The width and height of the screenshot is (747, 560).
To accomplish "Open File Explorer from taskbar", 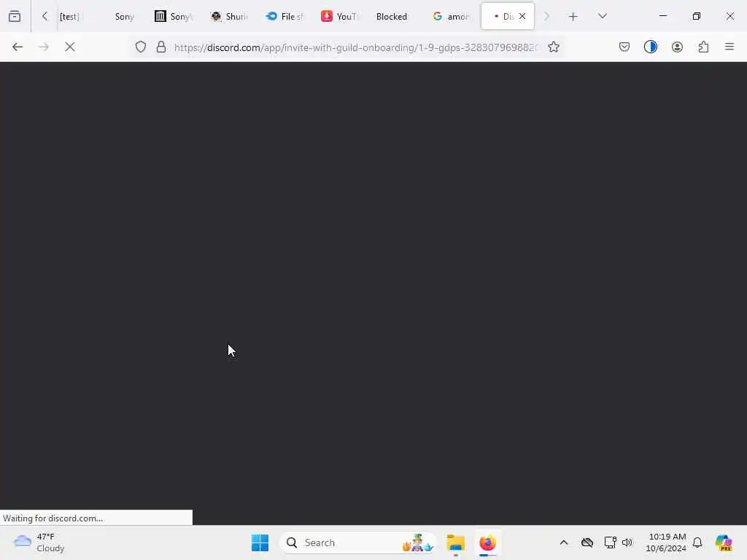I will [x=456, y=542].
